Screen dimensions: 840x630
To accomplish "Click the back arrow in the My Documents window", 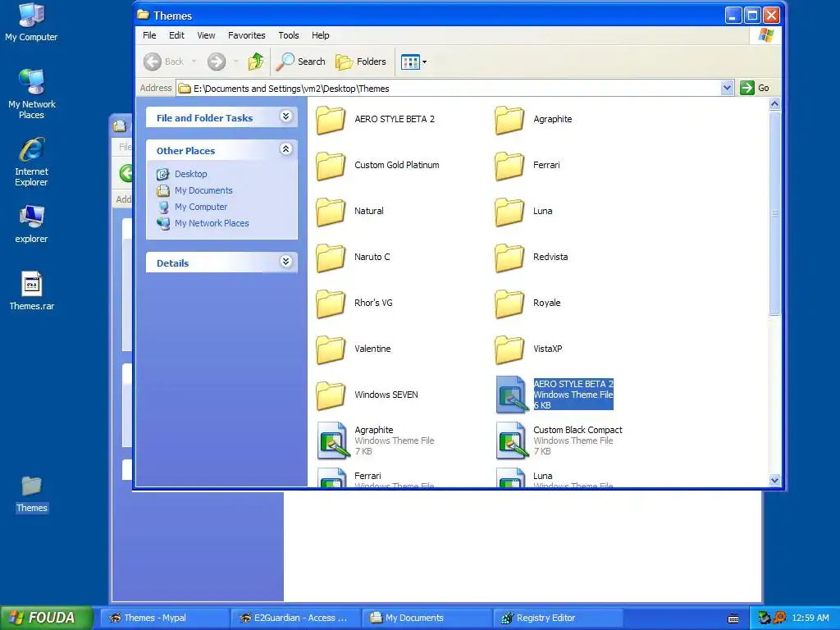I will [x=126, y=173].
